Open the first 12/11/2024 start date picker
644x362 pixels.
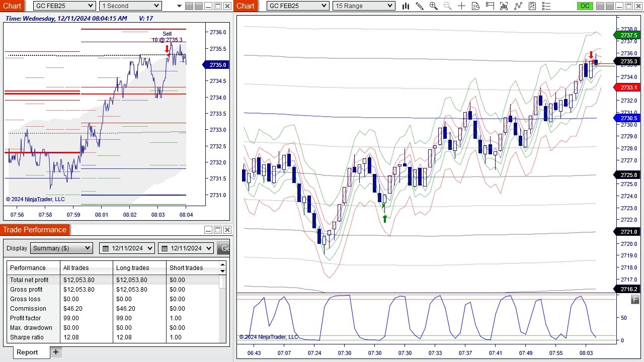[x=127, y=248]
